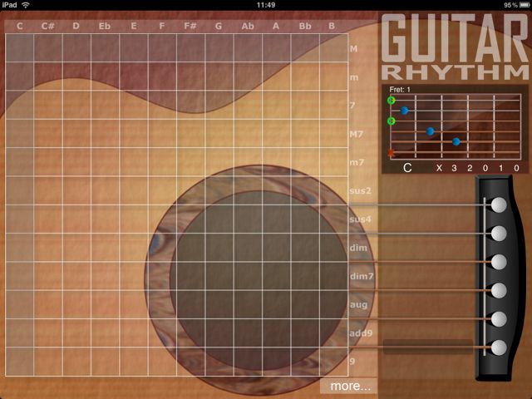Choose the Ab 9 chord cell
Image resolution: width=532 pixels, height=399 pixels.
(x=248, y=362)
